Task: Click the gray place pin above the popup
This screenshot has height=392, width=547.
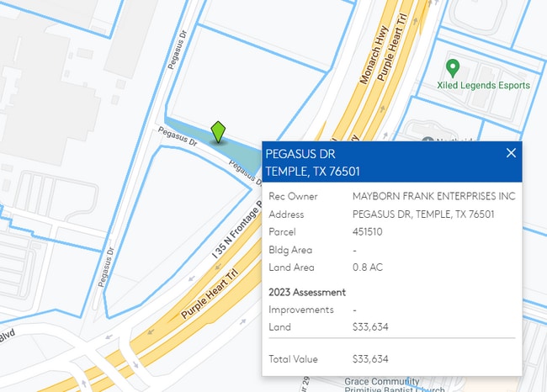Action: coord(428,140)
